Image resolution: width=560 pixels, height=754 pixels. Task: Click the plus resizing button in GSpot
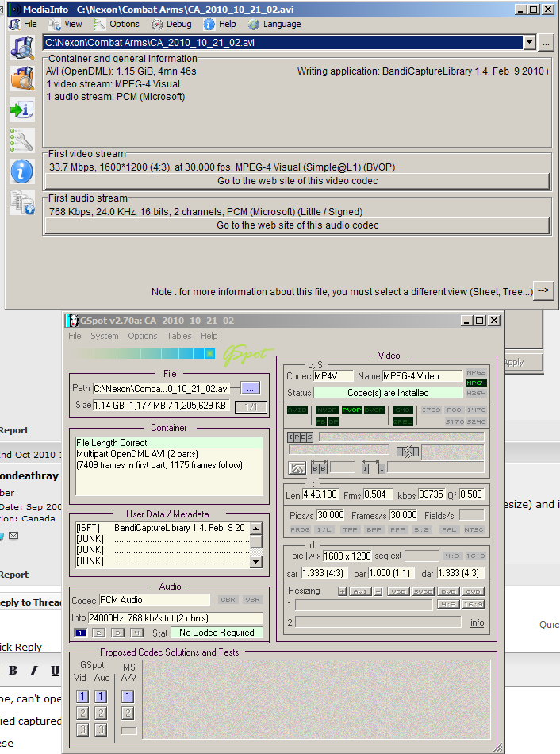tap(342, 591)
